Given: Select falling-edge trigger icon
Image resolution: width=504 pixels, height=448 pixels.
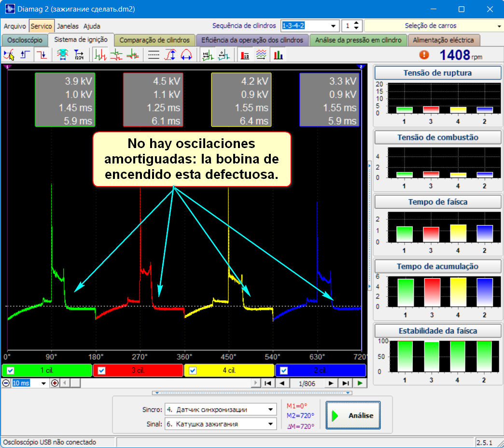Looking at the screenshot, I should tap(42, 55).
